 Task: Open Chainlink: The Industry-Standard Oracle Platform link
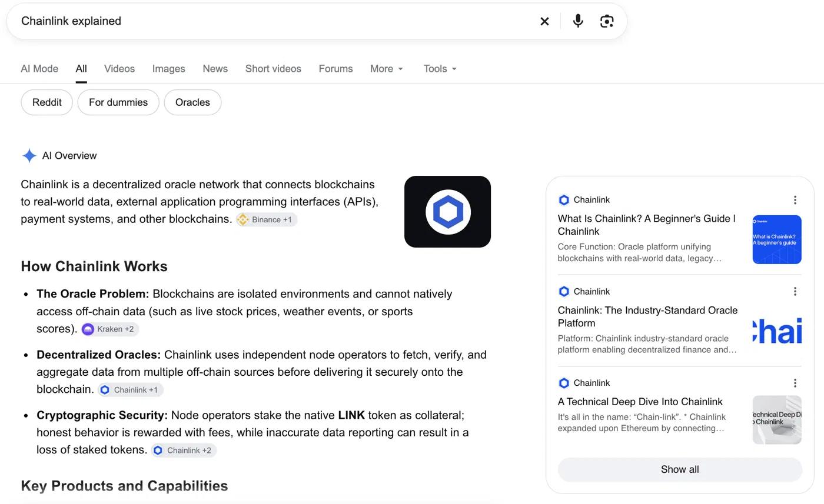coord(647,317)
